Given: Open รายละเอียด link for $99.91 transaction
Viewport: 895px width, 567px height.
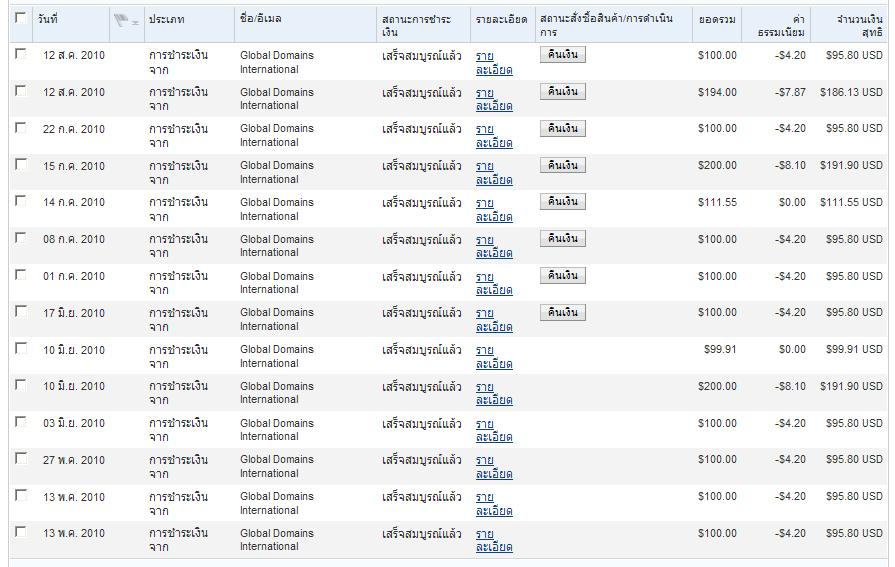Looking at the screenshot, I should coord(494,357).
